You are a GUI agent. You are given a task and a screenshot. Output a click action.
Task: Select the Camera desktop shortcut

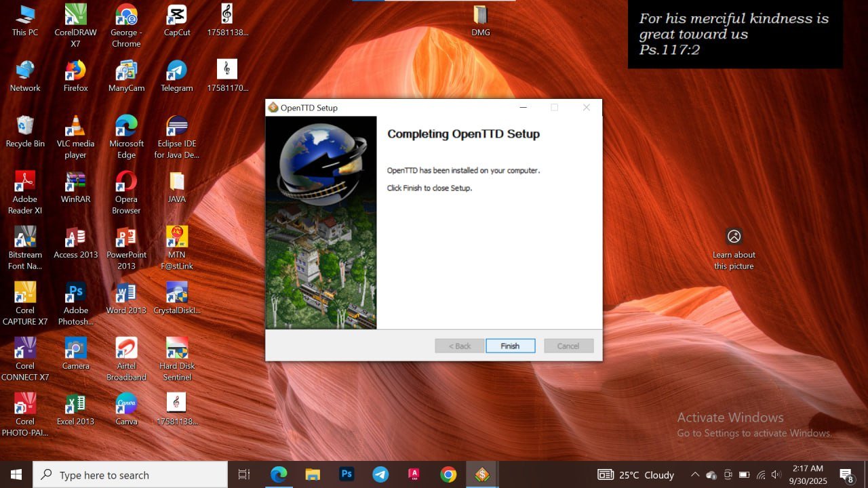(75, 354)
